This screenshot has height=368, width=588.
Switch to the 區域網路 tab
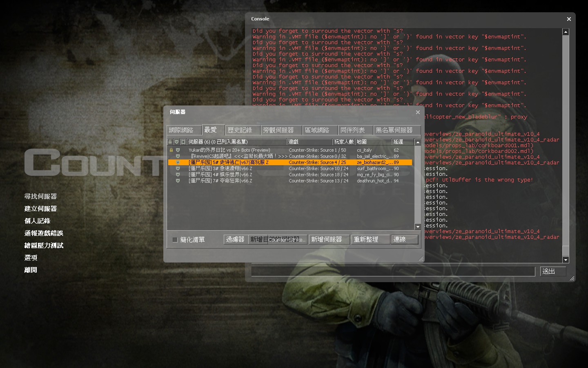tap(320, 130)
